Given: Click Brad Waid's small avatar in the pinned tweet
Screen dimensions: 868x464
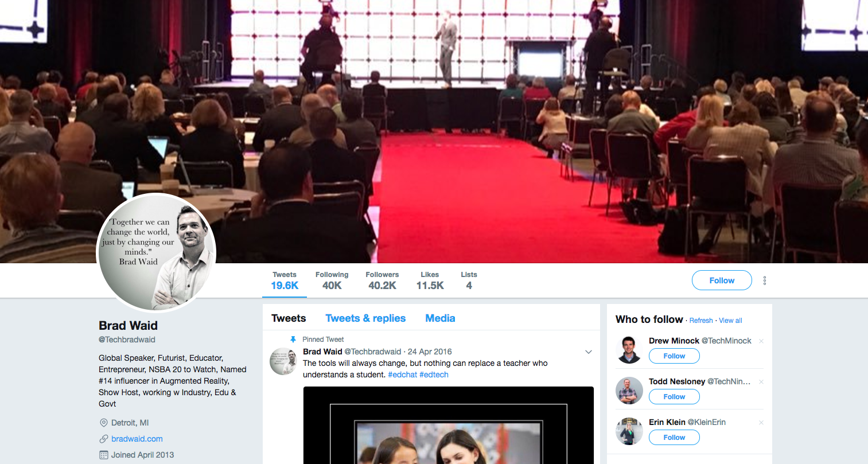Looking at the screenshot, I should [283, 361].
